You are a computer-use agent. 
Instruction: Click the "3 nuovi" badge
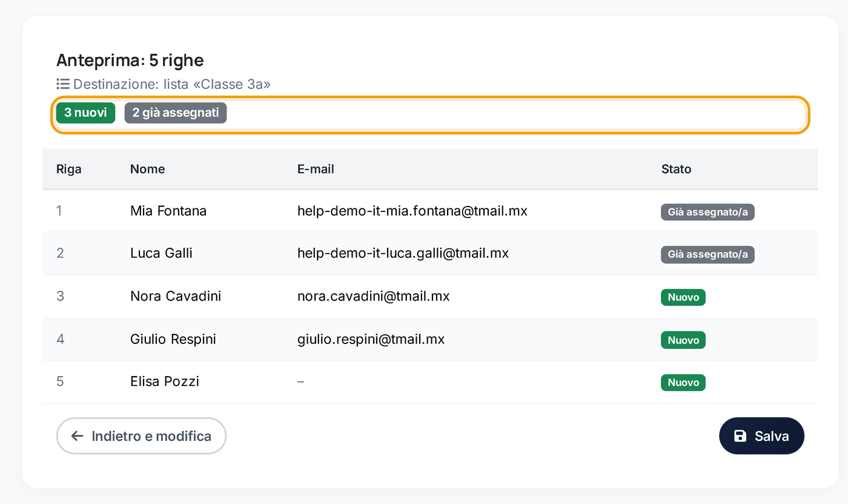[x=85, y=113]
